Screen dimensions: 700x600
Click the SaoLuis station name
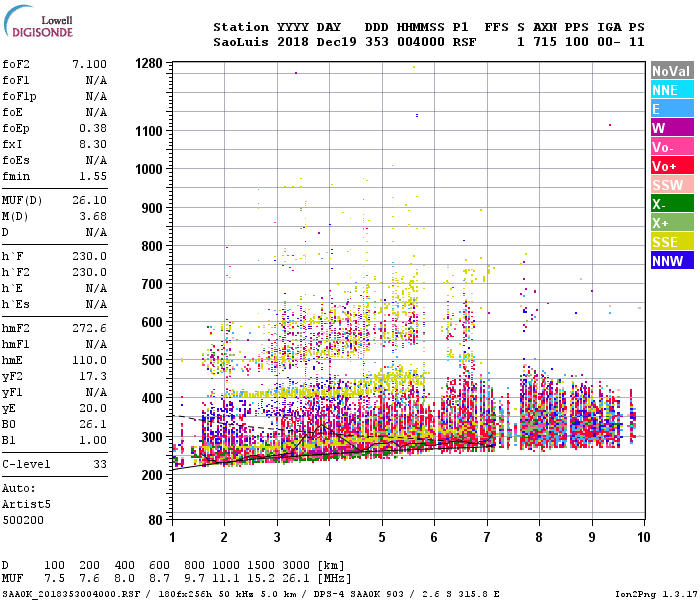tap(241, 42)
